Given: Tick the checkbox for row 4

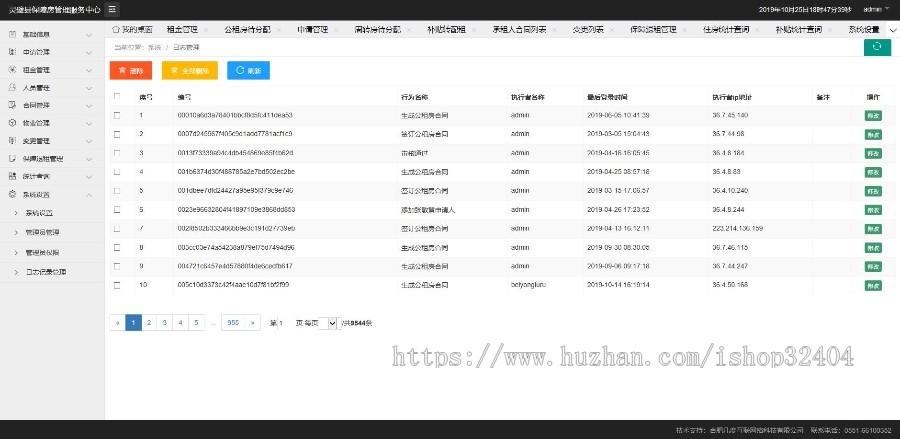Looking at the screenshot, I should 117,172.
